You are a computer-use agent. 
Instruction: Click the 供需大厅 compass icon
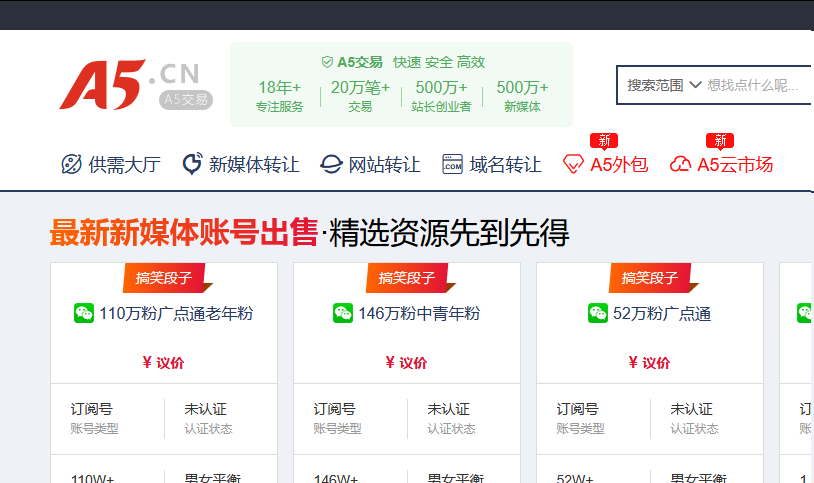[x=72, y=164]
